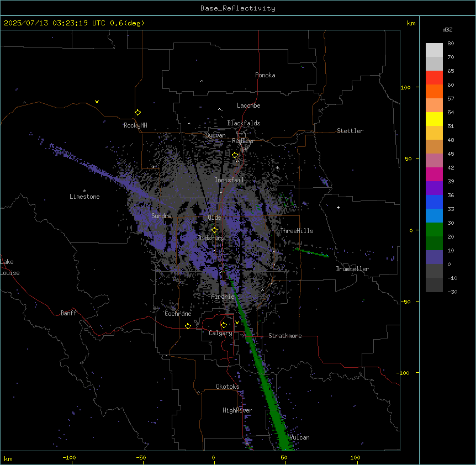The height and width of the screenshot is (465, 476).
Task: Click the Olds town label
Action: 214,218
